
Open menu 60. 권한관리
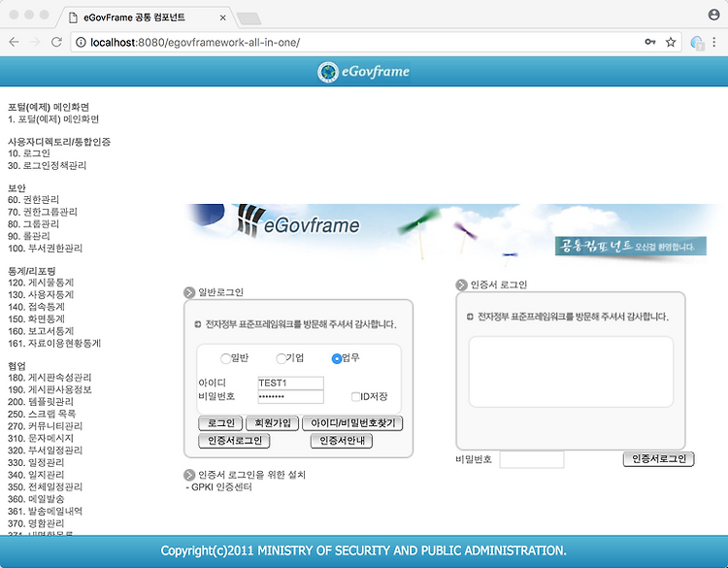(33, 200)
